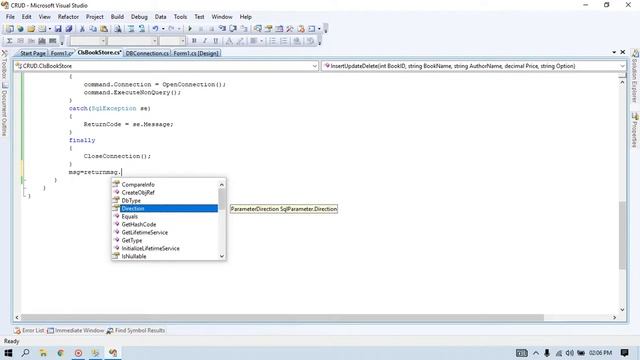Screen dimensions: 640x360
Task: Click the Save All icon
Action: pyautogui.click(x=69, y=29)
